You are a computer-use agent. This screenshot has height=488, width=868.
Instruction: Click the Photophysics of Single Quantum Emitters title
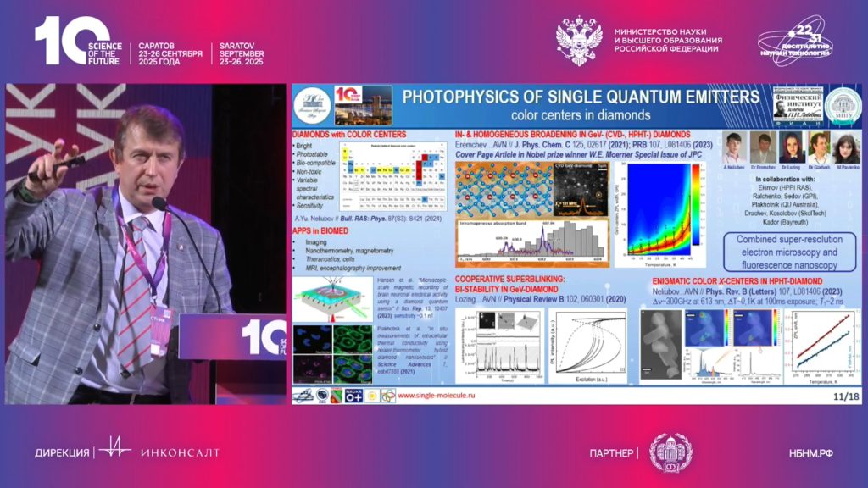pos(569,96)
